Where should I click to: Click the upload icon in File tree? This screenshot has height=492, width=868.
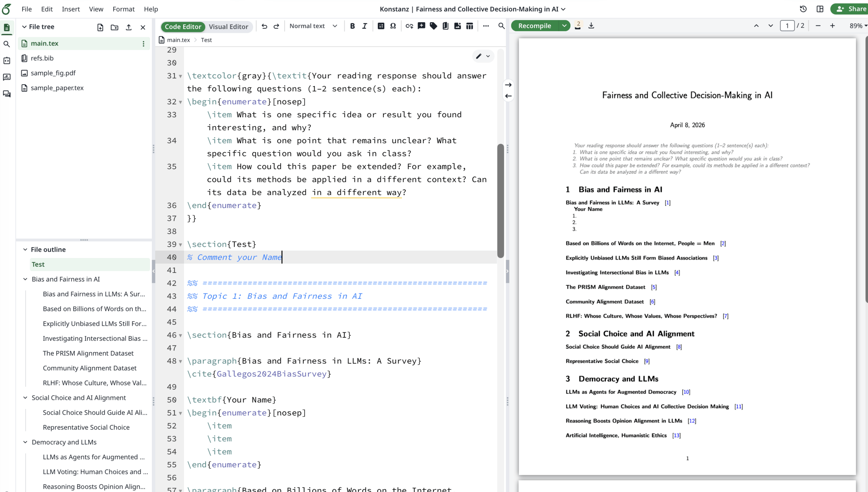point(129,27)
